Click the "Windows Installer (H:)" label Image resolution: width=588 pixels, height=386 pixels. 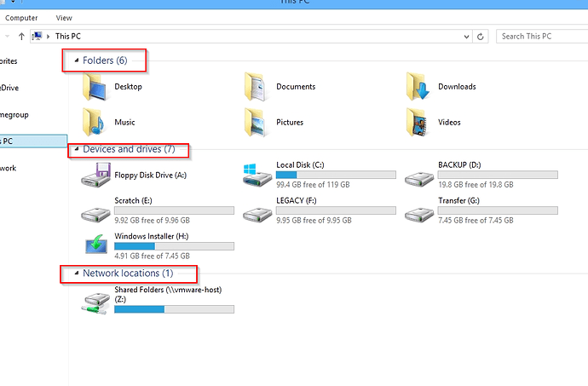click(152, 236)
